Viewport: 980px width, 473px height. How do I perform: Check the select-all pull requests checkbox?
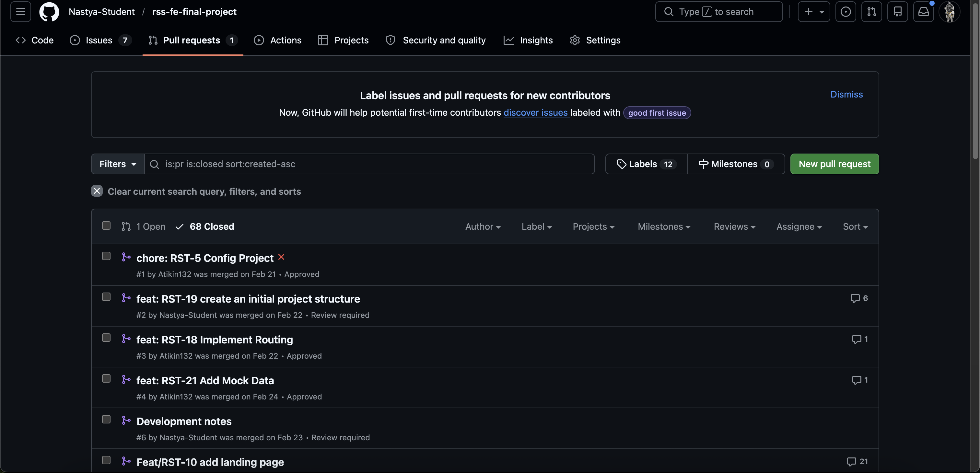tap(106, 225)
